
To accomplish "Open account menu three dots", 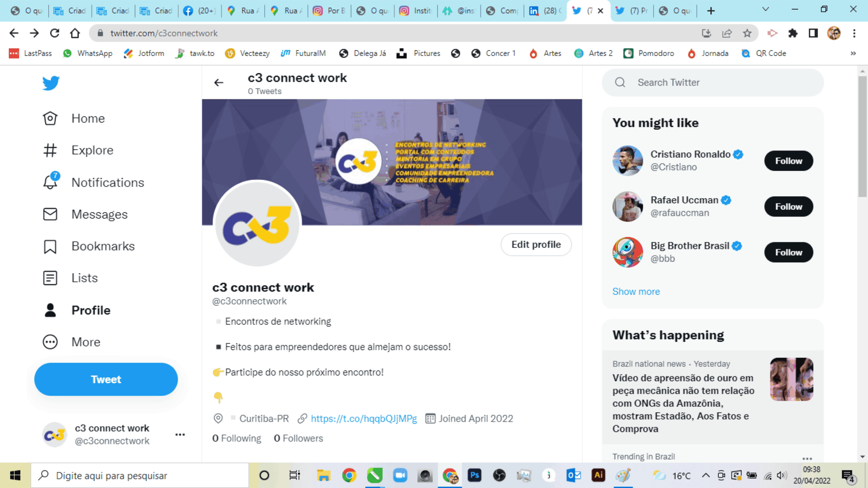I will pyautogui.click(x=180, y=434).
